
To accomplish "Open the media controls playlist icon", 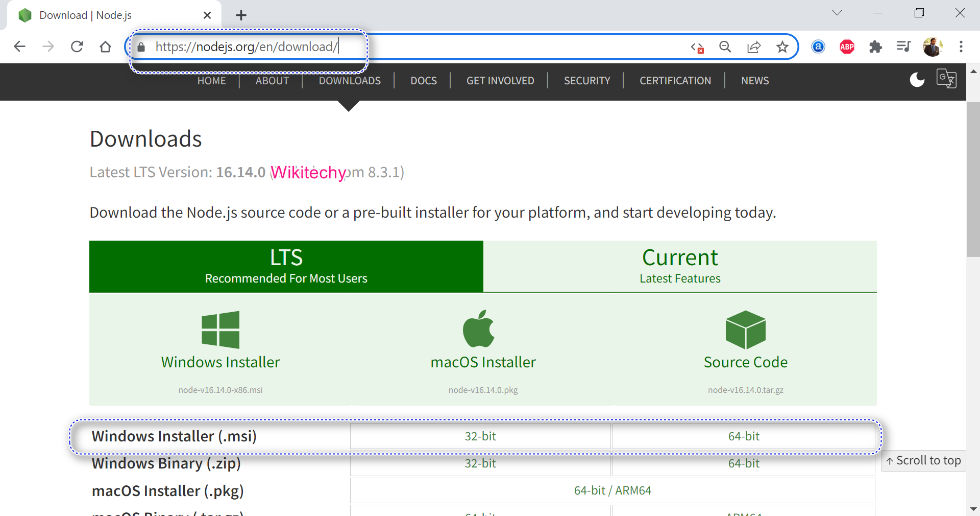I will [x=903, y=47].
